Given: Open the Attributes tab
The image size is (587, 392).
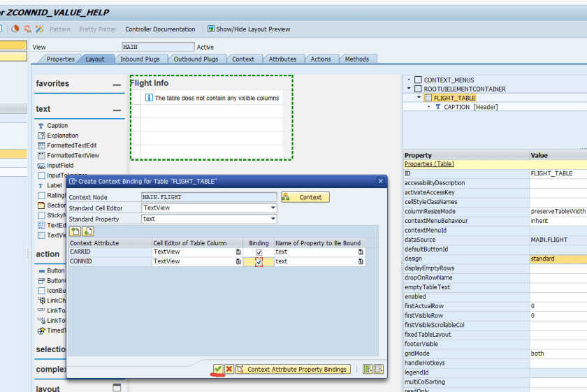Looking at the screenshot, I should (282, 59).
